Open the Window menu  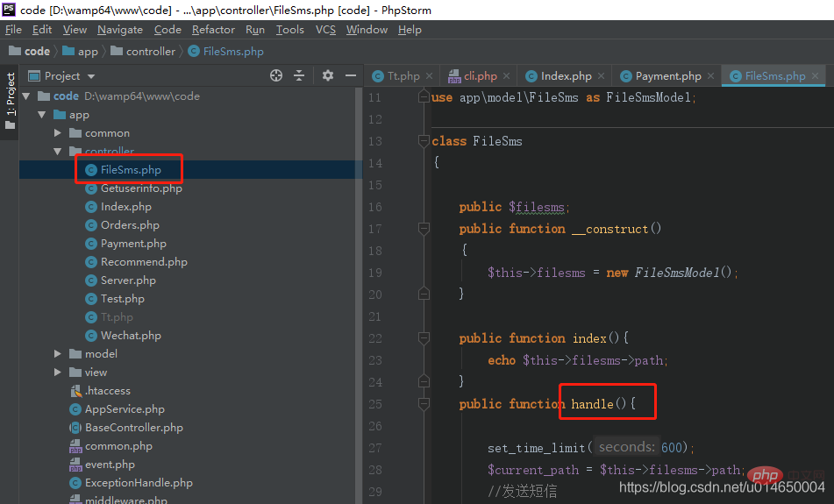pyautogui.click(x=367, y=30)
